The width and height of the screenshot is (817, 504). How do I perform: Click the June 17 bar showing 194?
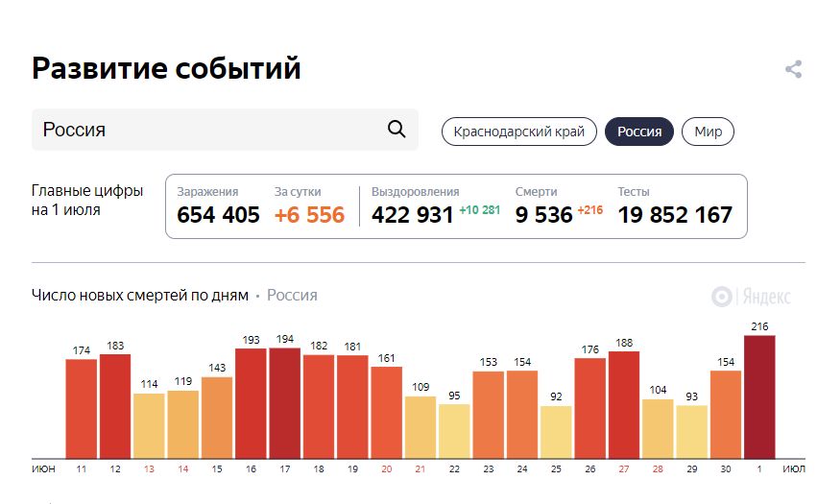tap(284, 403)
